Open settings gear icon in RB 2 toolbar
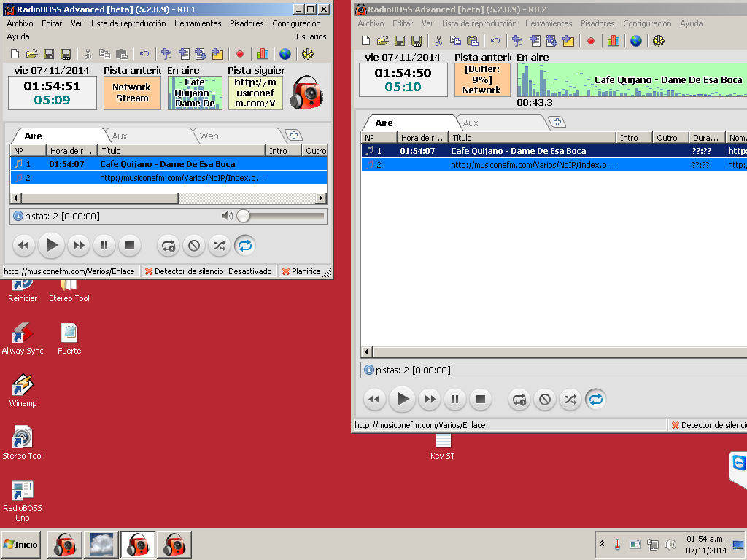The width and height of the screenshot is (747, 560). [x=659, y=41]
